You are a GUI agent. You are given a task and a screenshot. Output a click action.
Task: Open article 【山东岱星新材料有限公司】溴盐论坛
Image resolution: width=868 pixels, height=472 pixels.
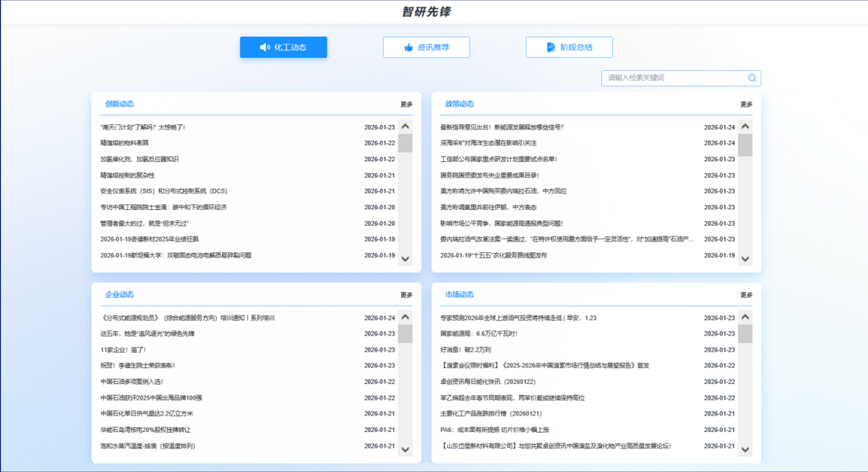555,446
